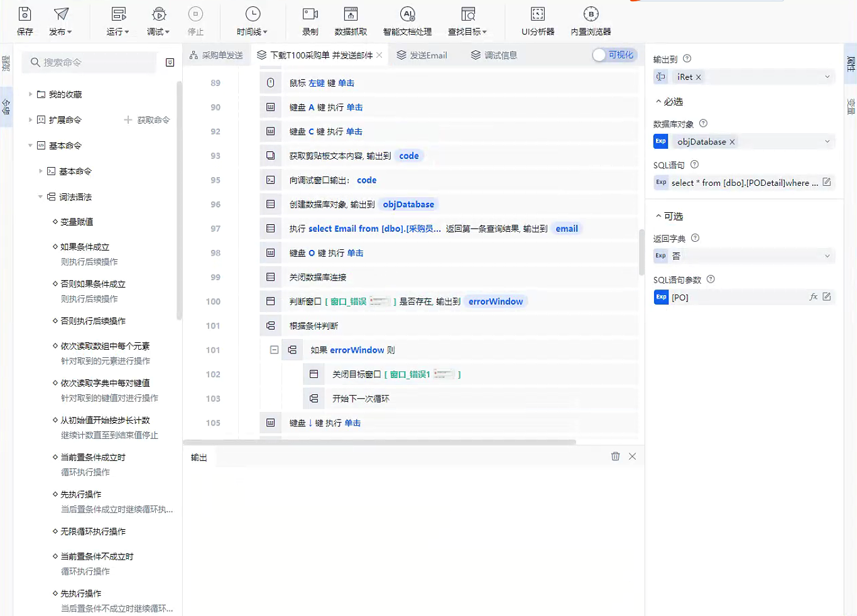Screen dimensions: 857x616
Task: Select the 根据条件判断 step on line 101
Action: coord(449,326)
